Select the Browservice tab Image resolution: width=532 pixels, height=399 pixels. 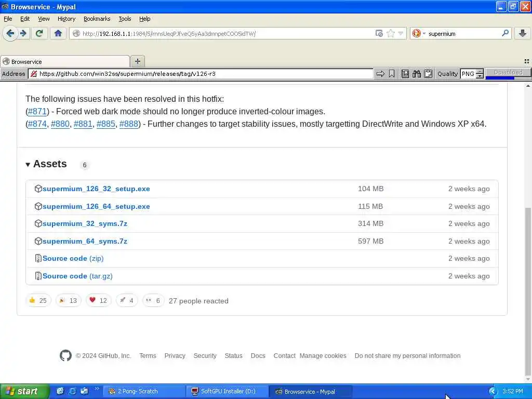(x=65, y=61)
